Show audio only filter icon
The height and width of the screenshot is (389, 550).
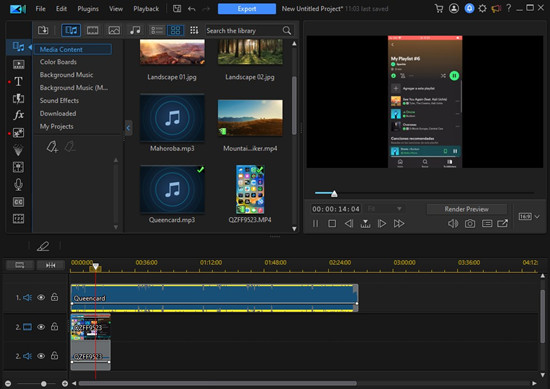pyautogui.click(x=135, y=31)
